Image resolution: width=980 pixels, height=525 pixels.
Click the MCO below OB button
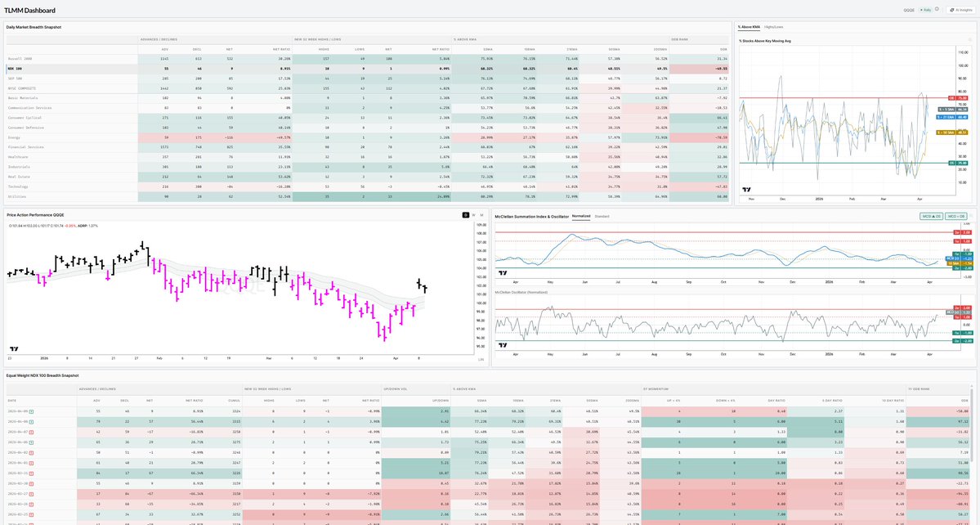point(955,216)
